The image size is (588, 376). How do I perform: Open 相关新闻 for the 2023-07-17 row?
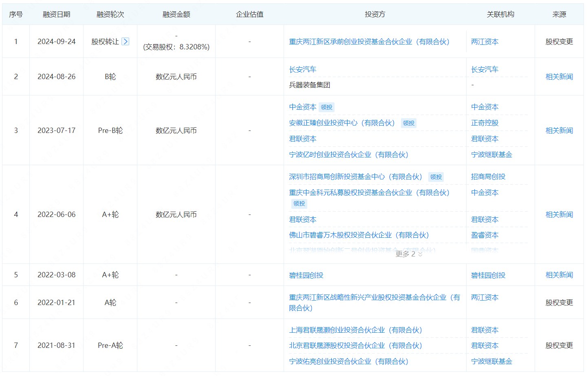click(x=559, y=130)
